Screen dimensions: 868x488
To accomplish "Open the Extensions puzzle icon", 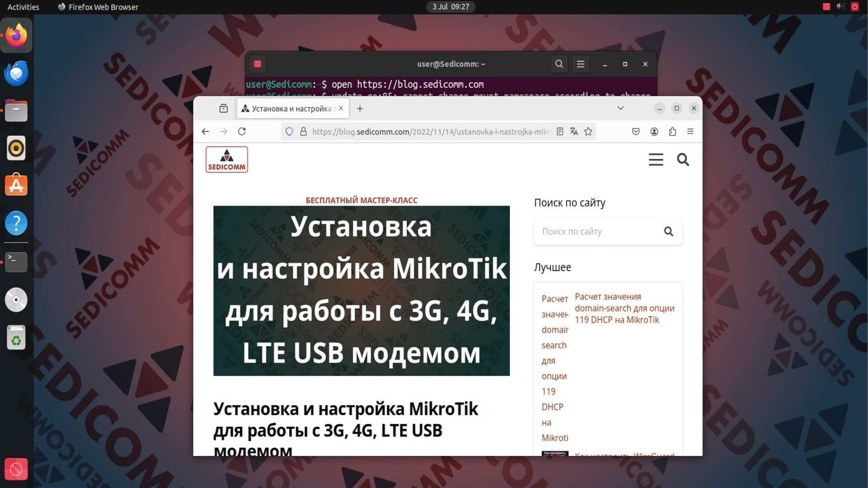I will (x=672, y=131).
